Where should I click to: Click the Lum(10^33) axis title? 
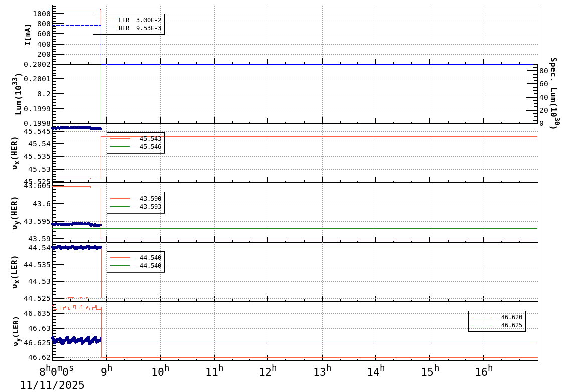tap(18, 94)
